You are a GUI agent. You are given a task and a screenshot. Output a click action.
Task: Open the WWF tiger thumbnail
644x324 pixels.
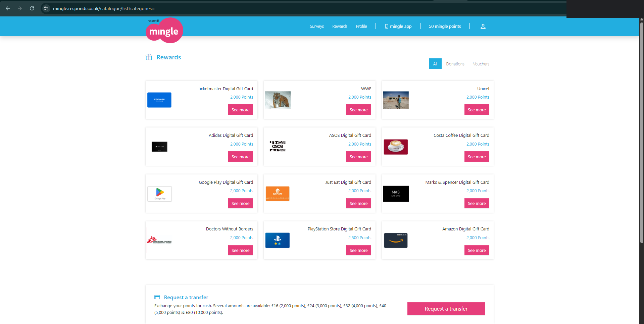[278, 100]
